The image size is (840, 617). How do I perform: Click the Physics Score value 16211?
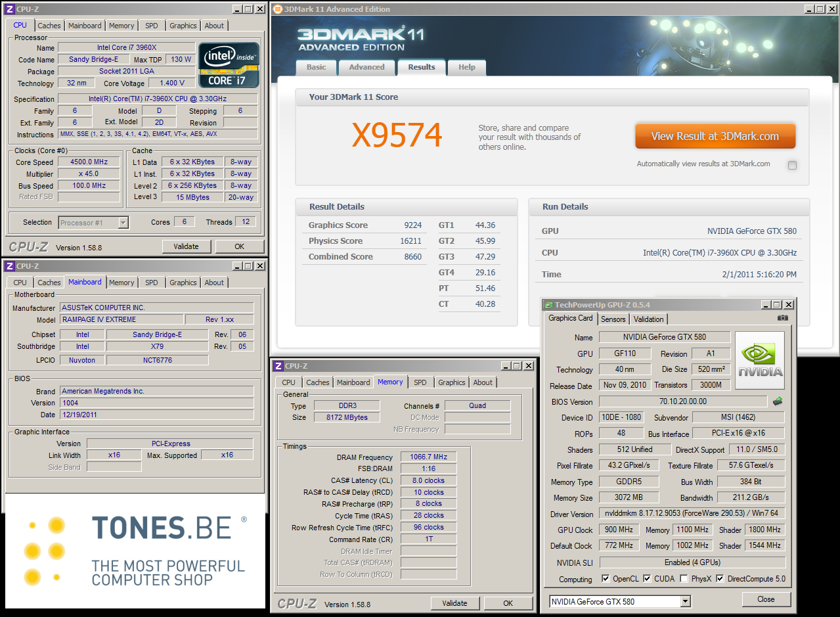pos(410,241)
